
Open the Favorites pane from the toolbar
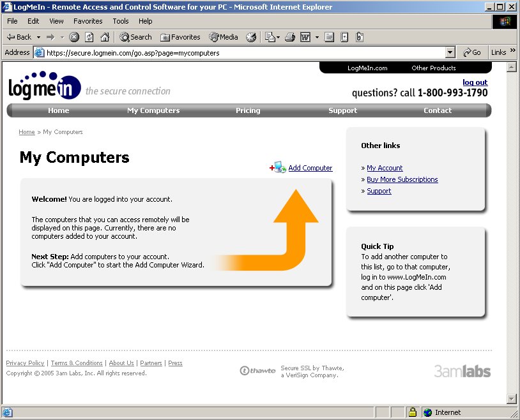click(180, 37)
